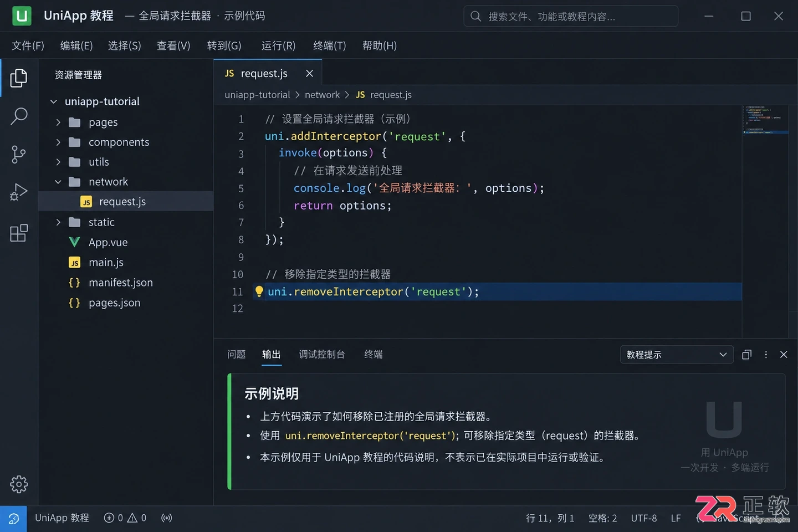Image resolution: width=798 pixels, height=532 pixels.
Task: Select request.js in the file tree
Action: tap(126, 202)
